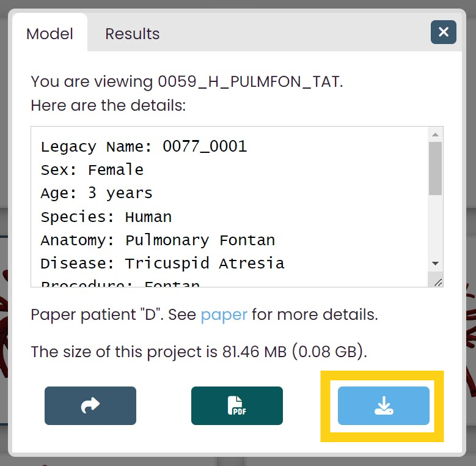This screenshot has width=476, height=466.
Task: Click the model name 0059_H_PULMFON_TAT text
Action: tap(249, 82)
